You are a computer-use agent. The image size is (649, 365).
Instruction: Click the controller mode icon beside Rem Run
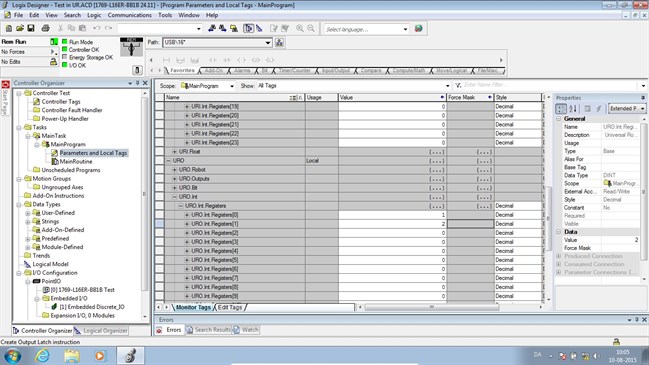[x=54, y=42]
